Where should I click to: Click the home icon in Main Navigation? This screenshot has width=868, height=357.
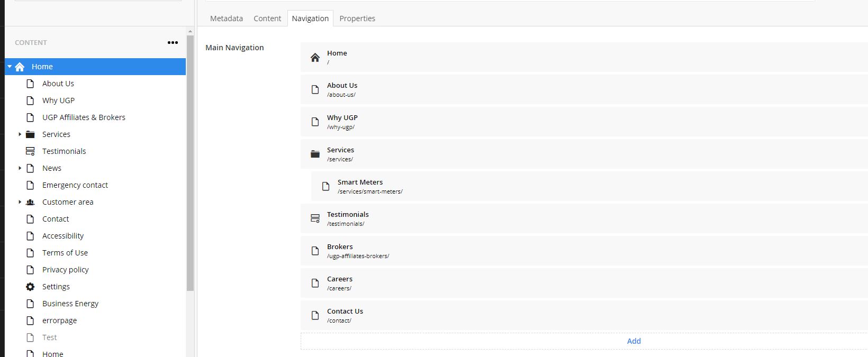pos(315,58)
